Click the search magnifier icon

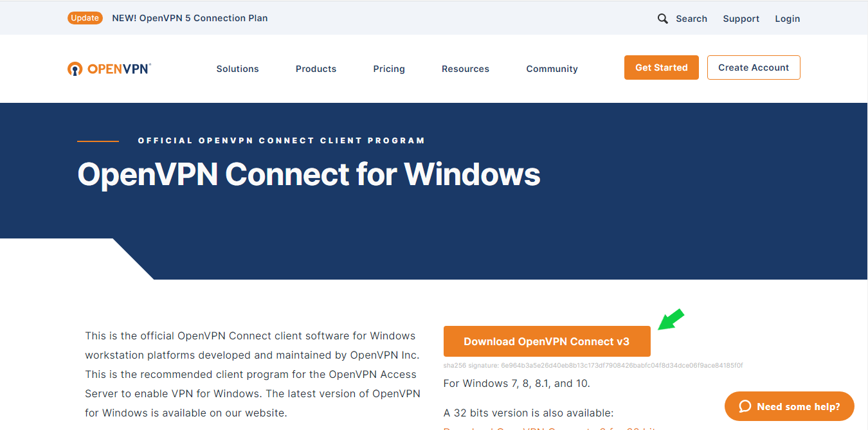(x=663, y=19)
